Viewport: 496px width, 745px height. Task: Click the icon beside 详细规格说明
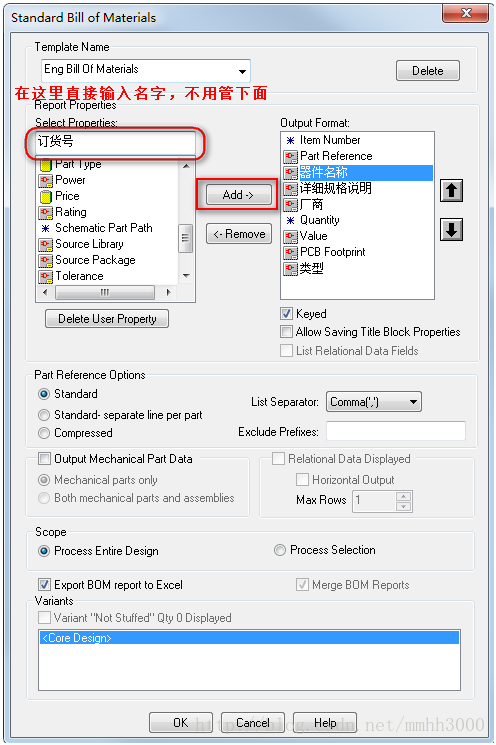point(290,189)
